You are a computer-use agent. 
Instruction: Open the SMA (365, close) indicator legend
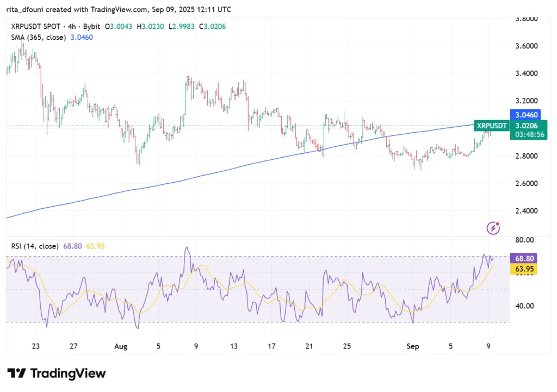coord(39,38)
